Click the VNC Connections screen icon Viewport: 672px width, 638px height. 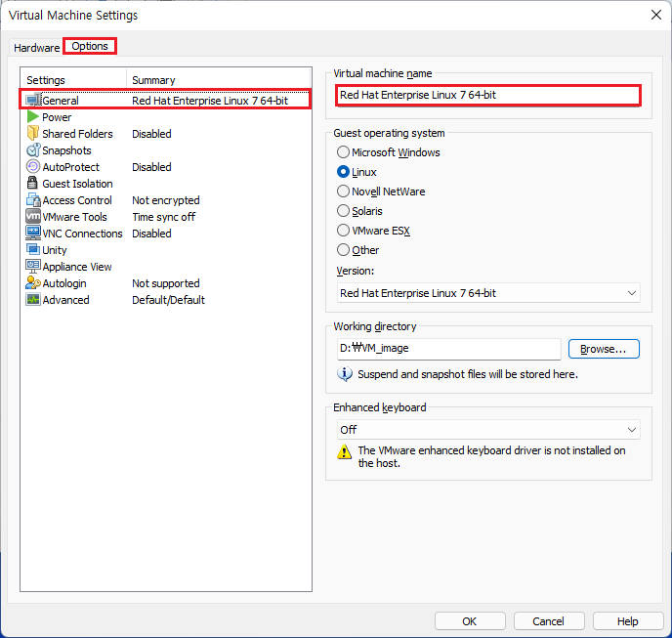tap(33, 233)
